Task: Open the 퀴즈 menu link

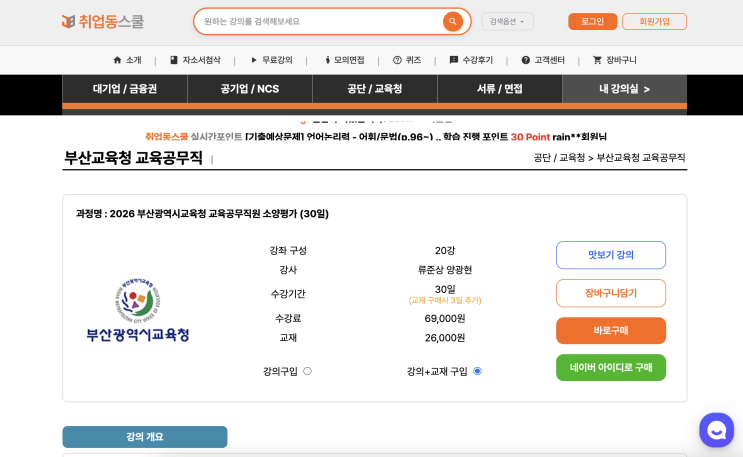Action: (413, 60)
